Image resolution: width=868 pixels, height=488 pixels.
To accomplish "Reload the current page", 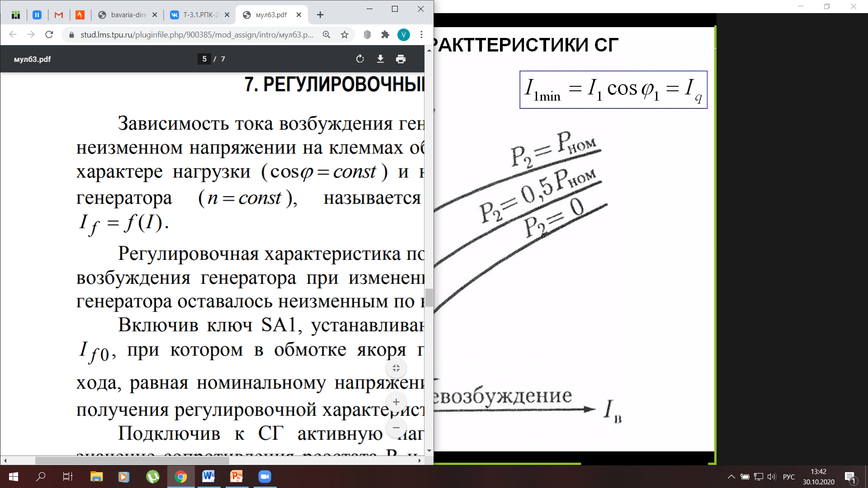I will coord(49,35).
